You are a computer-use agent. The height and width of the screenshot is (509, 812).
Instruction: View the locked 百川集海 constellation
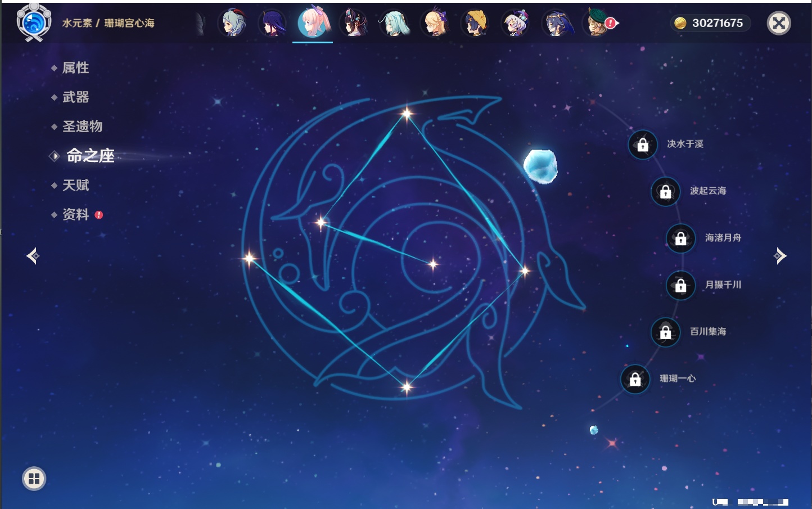665,332
